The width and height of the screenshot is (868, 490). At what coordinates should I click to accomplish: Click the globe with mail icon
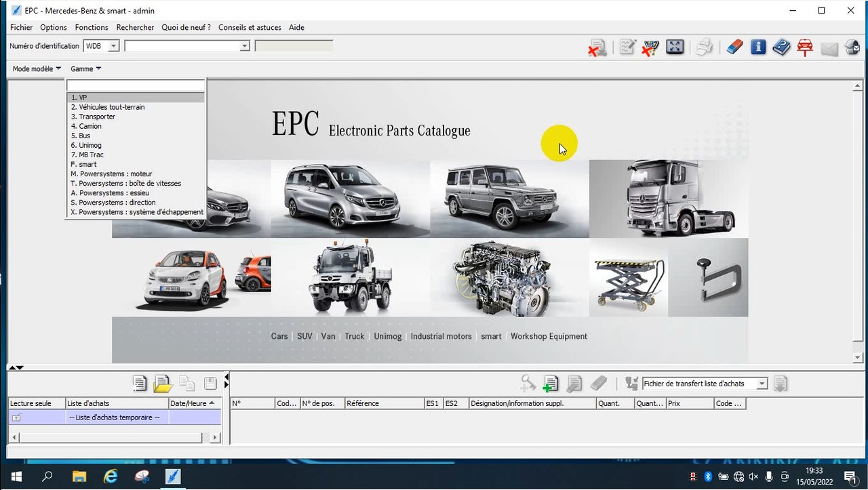pos(852,47)
